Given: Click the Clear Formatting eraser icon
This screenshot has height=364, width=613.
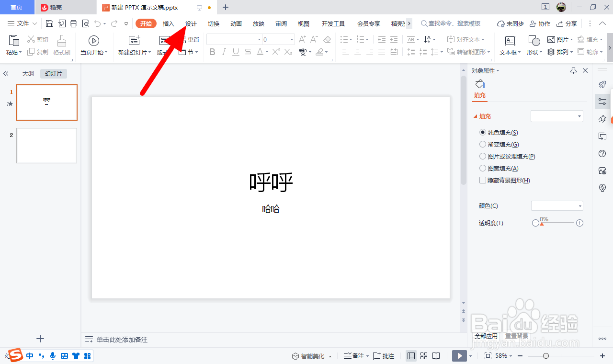Looking at the screenshot, I should tap(327, 39).
